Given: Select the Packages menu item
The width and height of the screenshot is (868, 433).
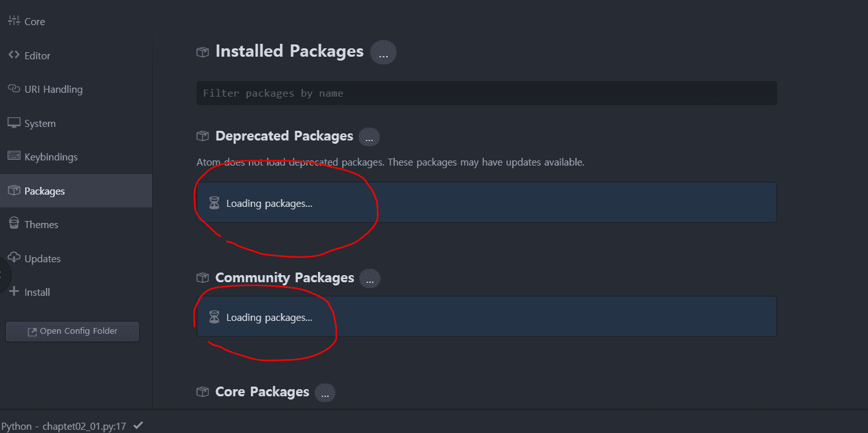Looking at the screenshot, I should (x=76, y=191).
